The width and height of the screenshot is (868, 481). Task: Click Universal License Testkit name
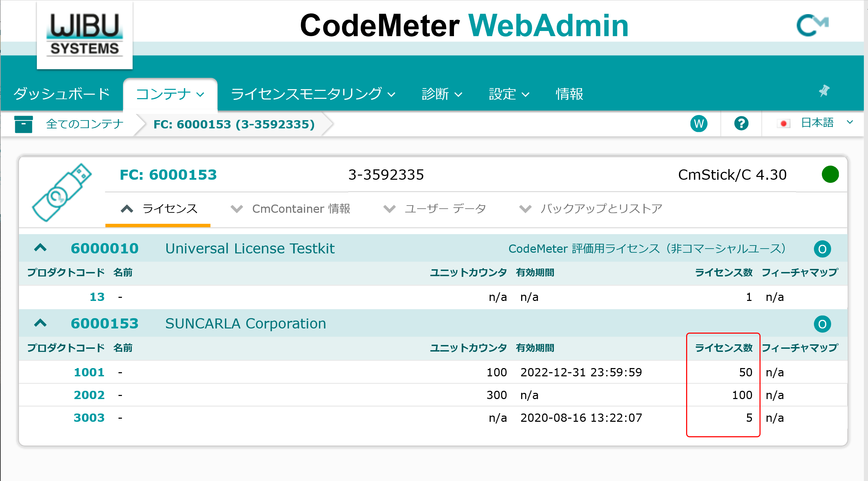(250, 248)
